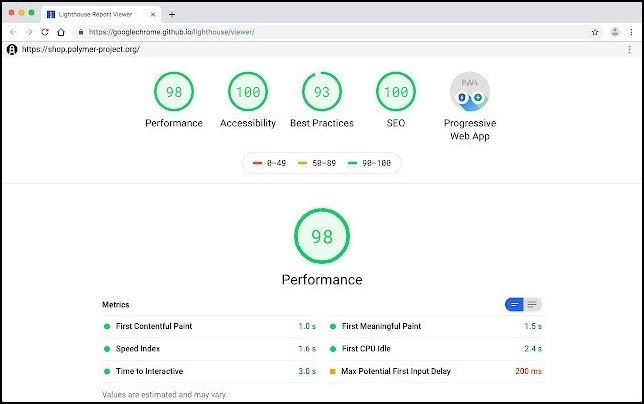Open the Chrome profile avatar

click(615, 32)
